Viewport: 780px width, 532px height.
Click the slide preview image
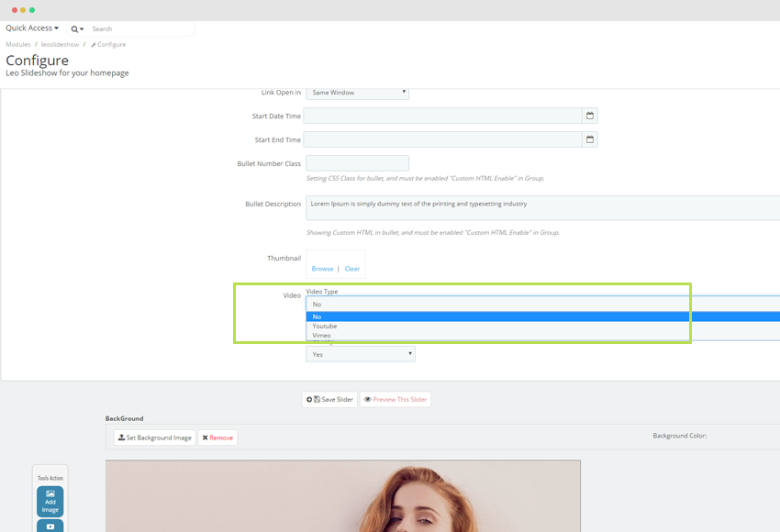(x=343, y=495)
